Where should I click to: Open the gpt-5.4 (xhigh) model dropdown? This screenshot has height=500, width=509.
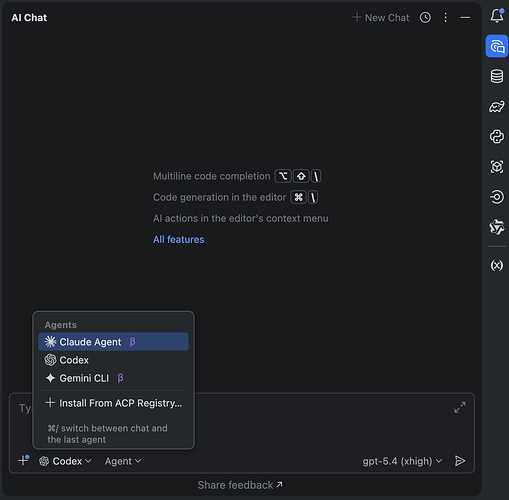402,461
